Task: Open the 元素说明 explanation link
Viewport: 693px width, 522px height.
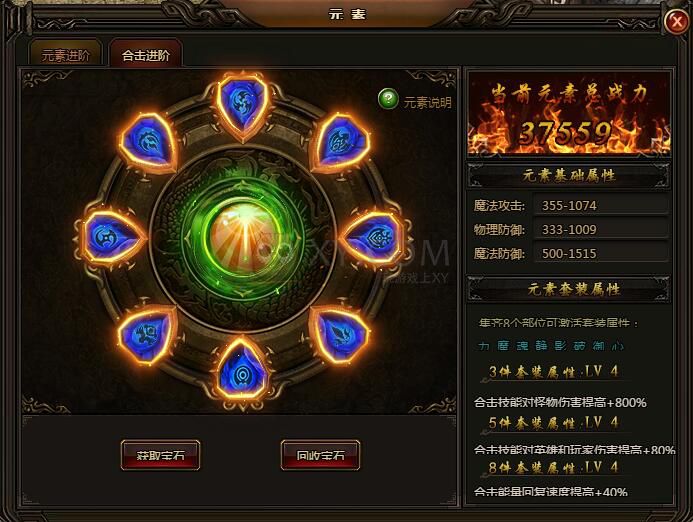Action: (x=427, y=103)
